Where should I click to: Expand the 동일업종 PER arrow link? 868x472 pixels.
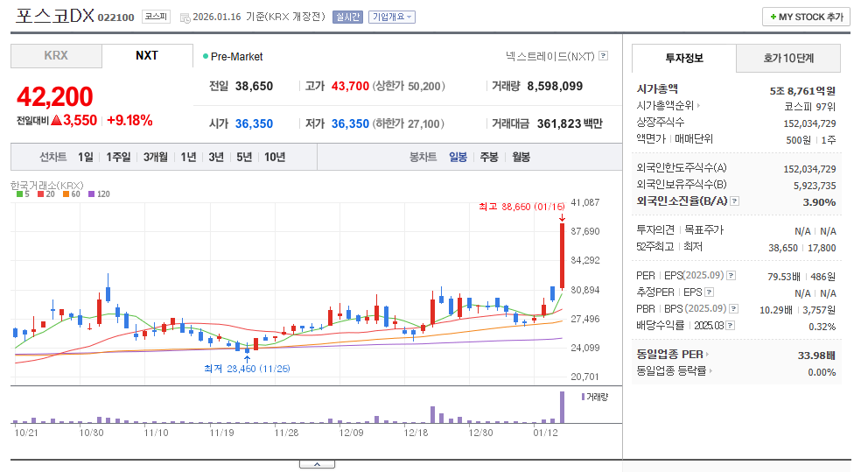pos(708,355)
